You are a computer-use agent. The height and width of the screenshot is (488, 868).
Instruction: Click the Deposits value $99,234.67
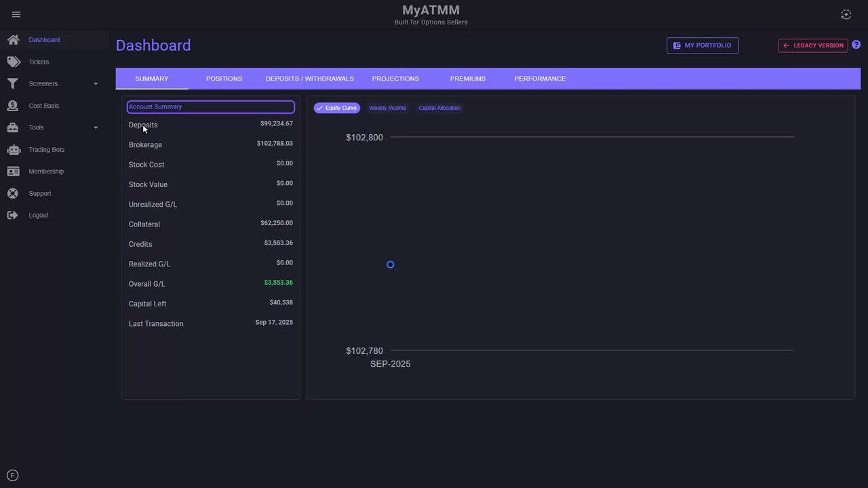coord(277,124)
